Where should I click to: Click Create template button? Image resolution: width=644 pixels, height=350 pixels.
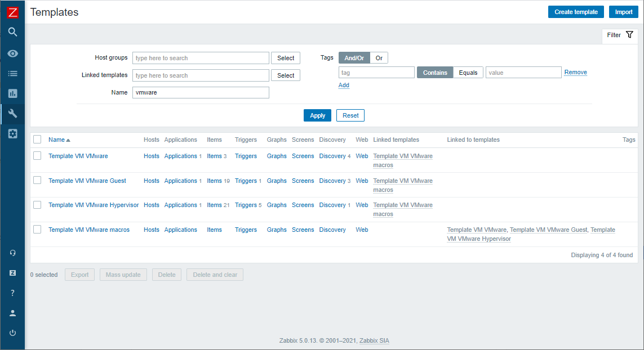click(576, 12)
